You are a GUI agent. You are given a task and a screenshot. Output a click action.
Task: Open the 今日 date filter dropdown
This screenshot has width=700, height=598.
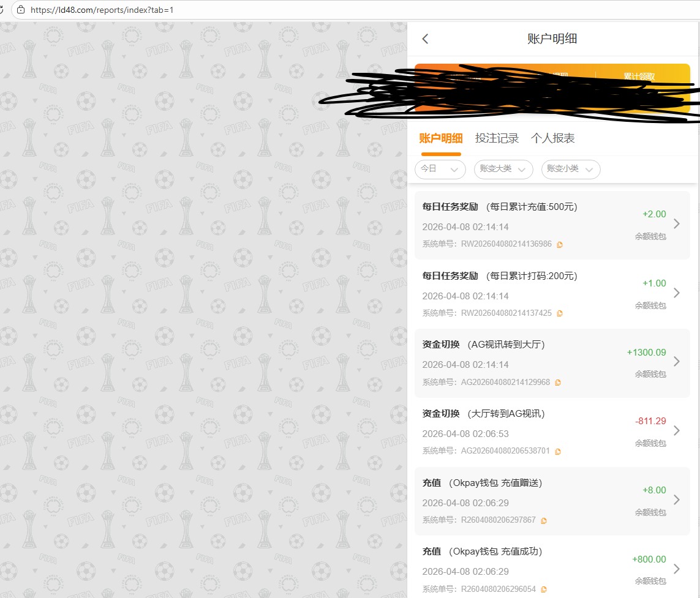pos(440,169)
